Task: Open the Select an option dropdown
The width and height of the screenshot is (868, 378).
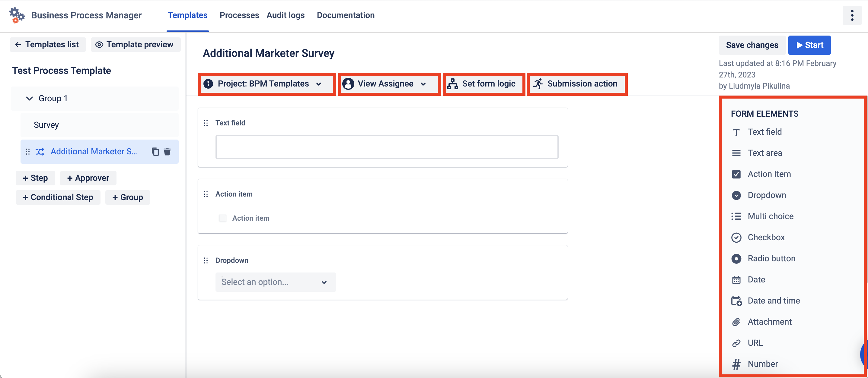Action: point(275,282)
